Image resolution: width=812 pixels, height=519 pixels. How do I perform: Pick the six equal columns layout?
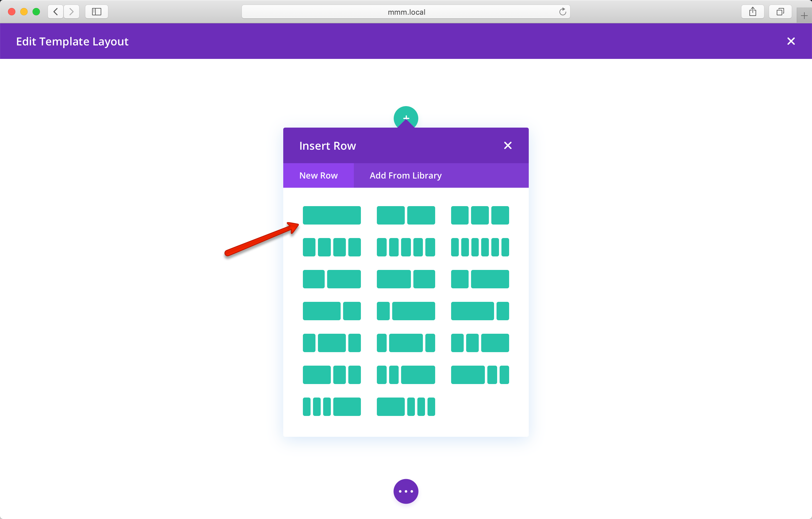tap(480, 247)
